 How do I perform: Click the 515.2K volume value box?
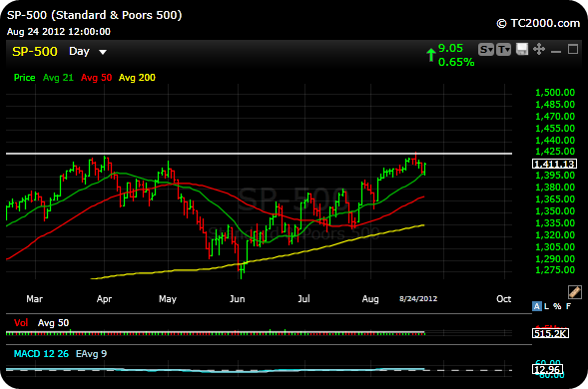click(x=550, y=333)
